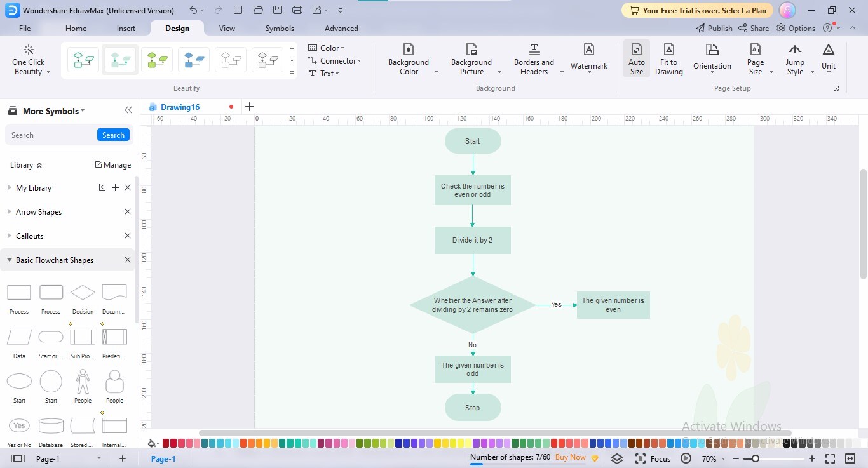
Task: Switch to the Symbols ribbon tab
Action: pos(280,28)
